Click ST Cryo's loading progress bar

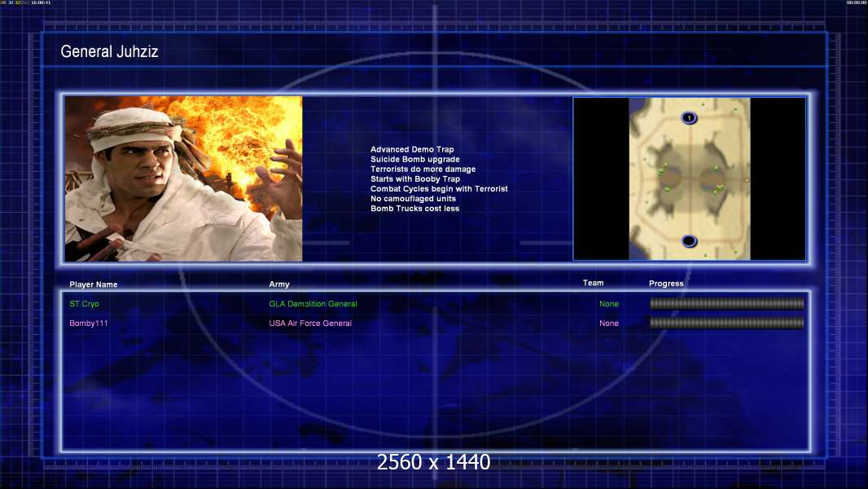[x=726, y=304]
